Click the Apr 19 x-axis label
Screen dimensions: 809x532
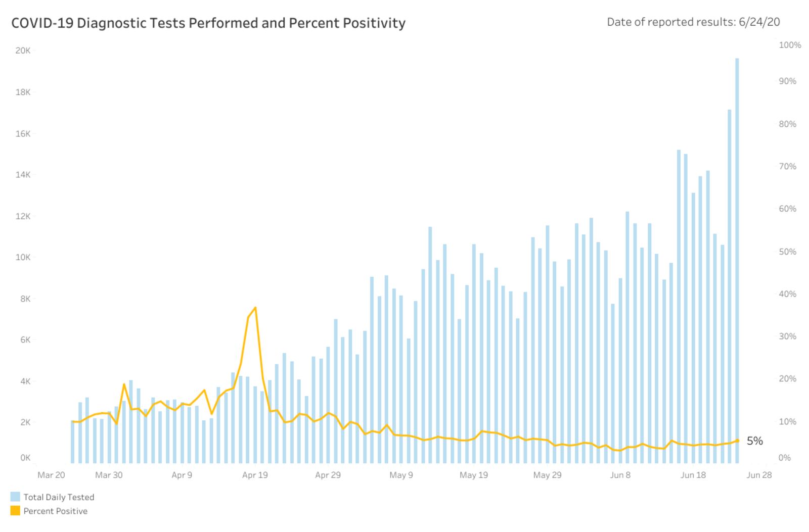coord(255,475)
